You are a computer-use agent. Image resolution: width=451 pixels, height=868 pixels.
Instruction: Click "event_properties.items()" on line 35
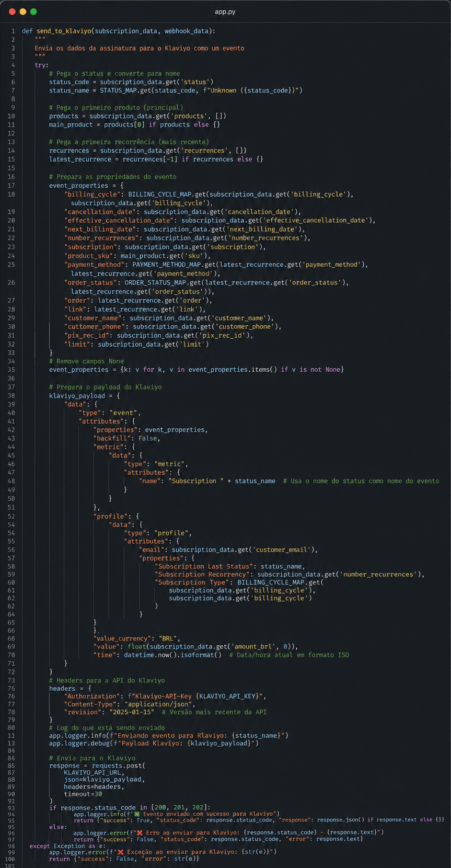click(x=233, y=370)
